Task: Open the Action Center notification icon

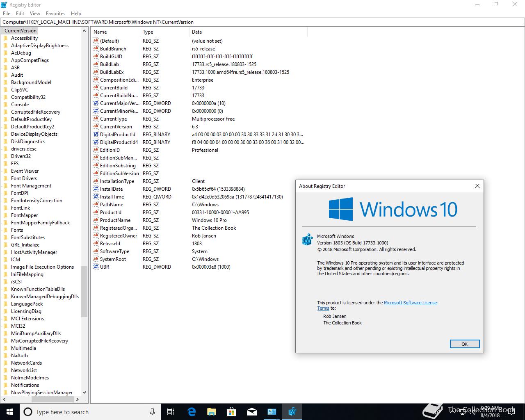Action: (511, 412)
